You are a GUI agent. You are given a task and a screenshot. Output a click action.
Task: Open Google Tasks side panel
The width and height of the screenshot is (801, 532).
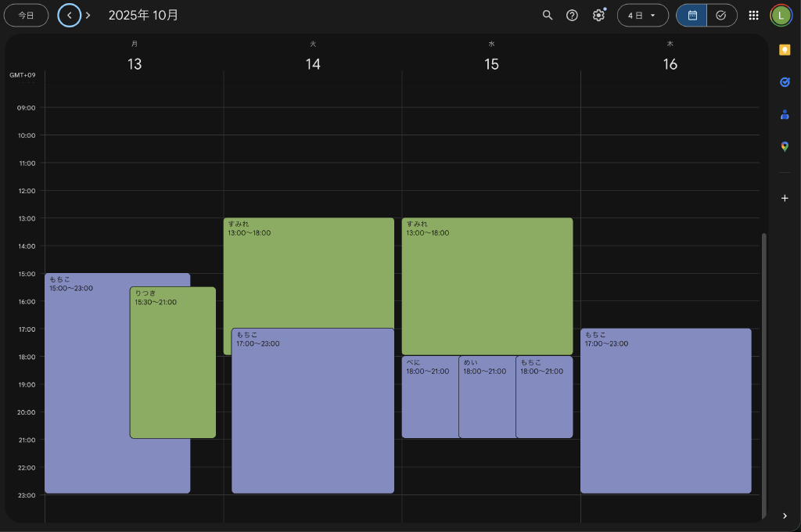click(x=785, y=82)
